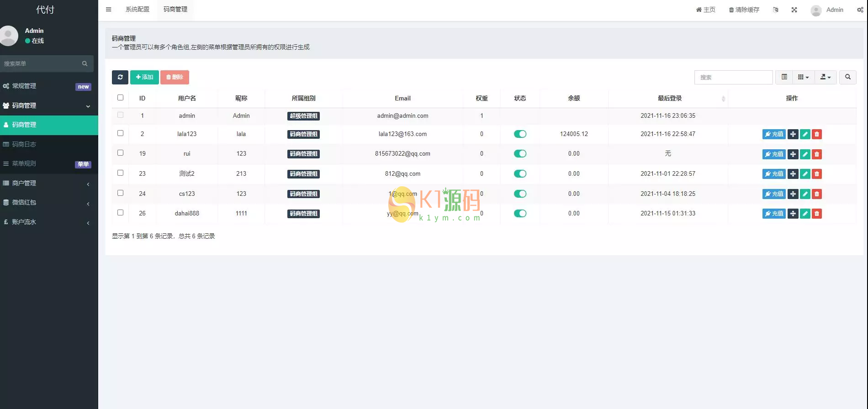Click the red 删除 button
Viewport: 868px width, 409px height.
175,77
